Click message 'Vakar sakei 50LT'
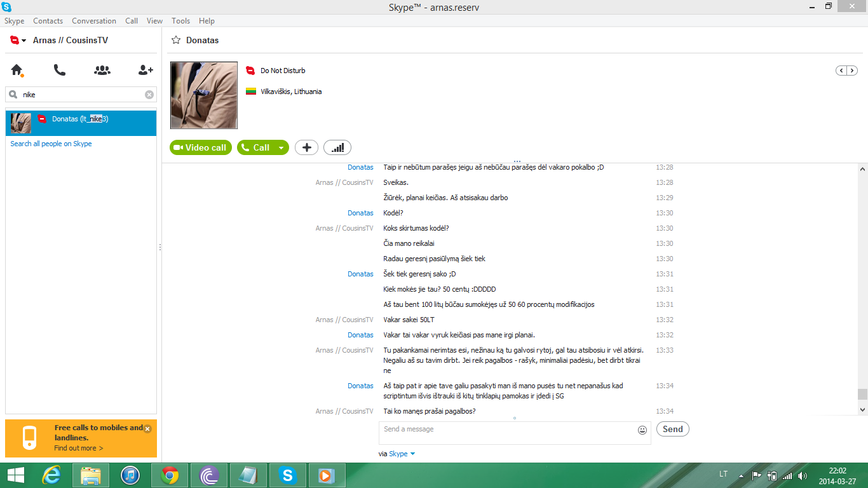The width and height of the screenshot is (868, 488). tap(409, 320)
